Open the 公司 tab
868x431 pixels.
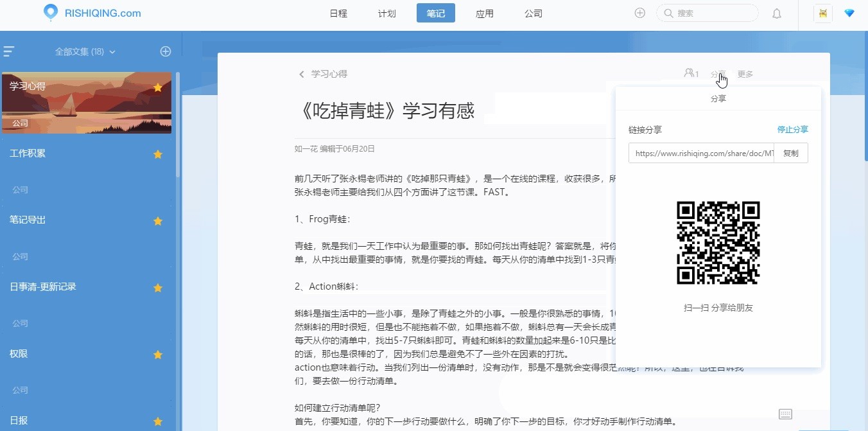point(534,13)
